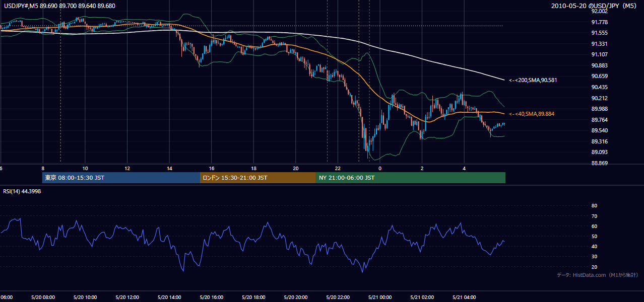
Task: Click RSI scale value 70
Action: (594, 216)
